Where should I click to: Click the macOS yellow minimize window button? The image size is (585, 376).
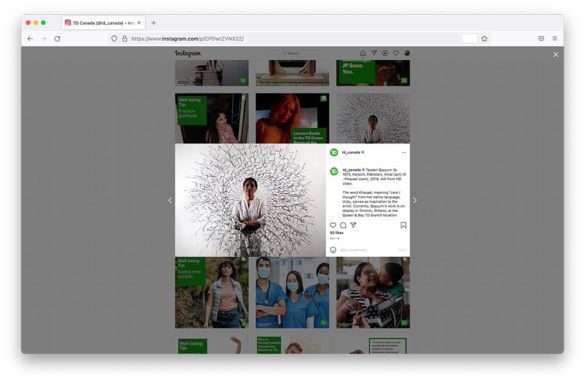click(36, 23)
